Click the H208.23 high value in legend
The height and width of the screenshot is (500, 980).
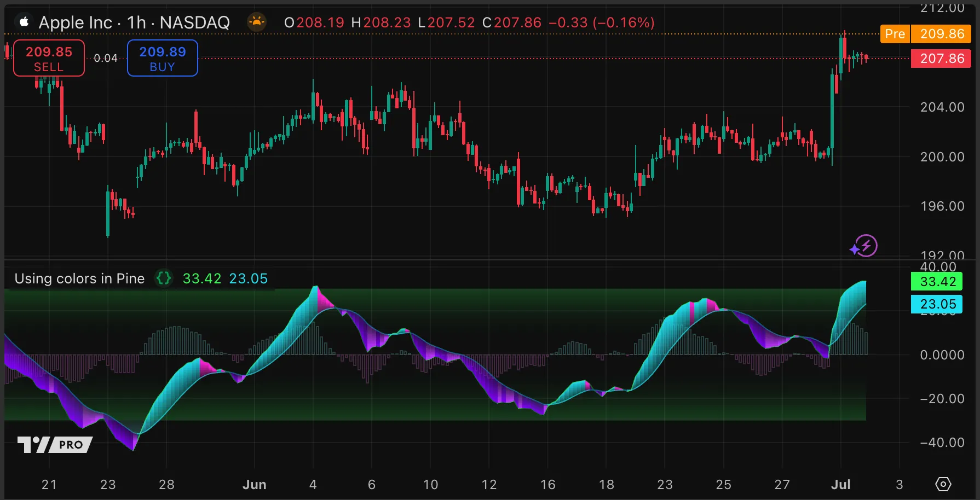(381, 22)
